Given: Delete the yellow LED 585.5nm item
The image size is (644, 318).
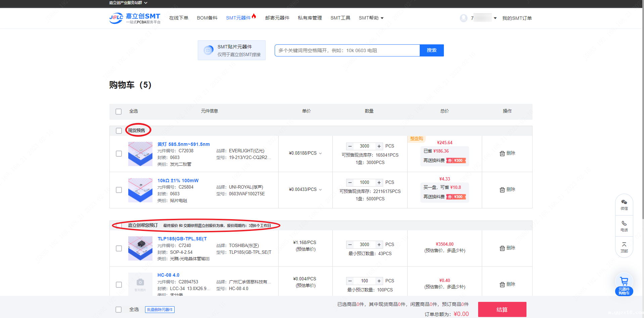Looking at the screenshot, I should coord(507,153).
